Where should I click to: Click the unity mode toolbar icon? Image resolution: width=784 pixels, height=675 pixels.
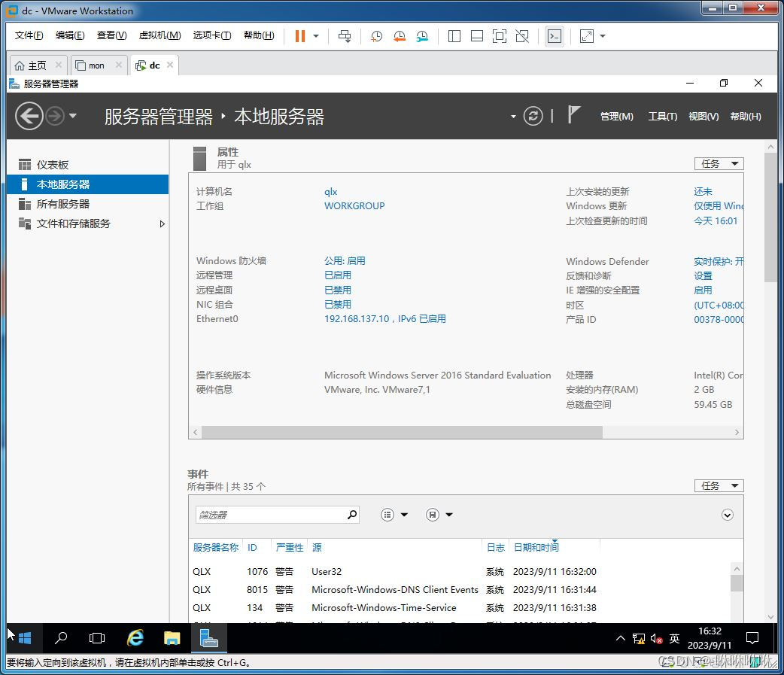[522, 36]
